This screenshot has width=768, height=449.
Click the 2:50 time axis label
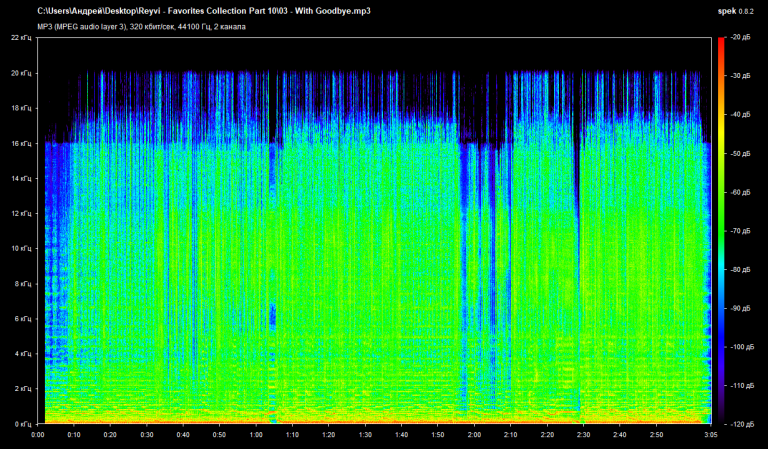click(656, 435)
